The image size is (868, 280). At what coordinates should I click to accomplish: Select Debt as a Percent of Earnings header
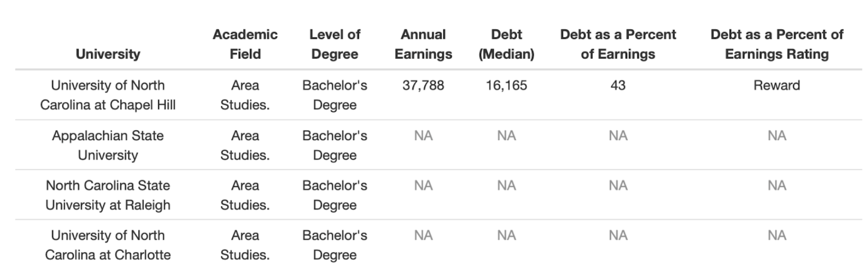(618, 44)
